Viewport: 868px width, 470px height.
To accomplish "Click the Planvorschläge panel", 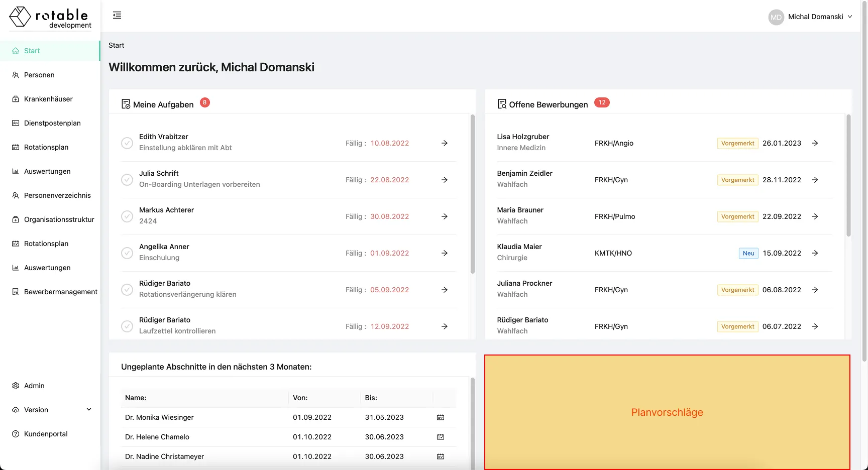I will click(667, 412).
